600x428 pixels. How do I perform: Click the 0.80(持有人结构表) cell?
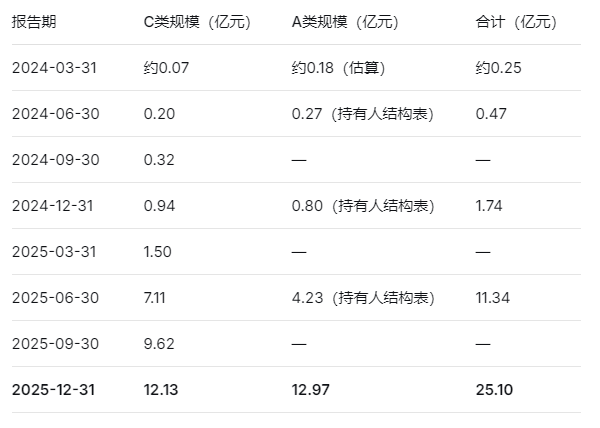click(363, 206)
